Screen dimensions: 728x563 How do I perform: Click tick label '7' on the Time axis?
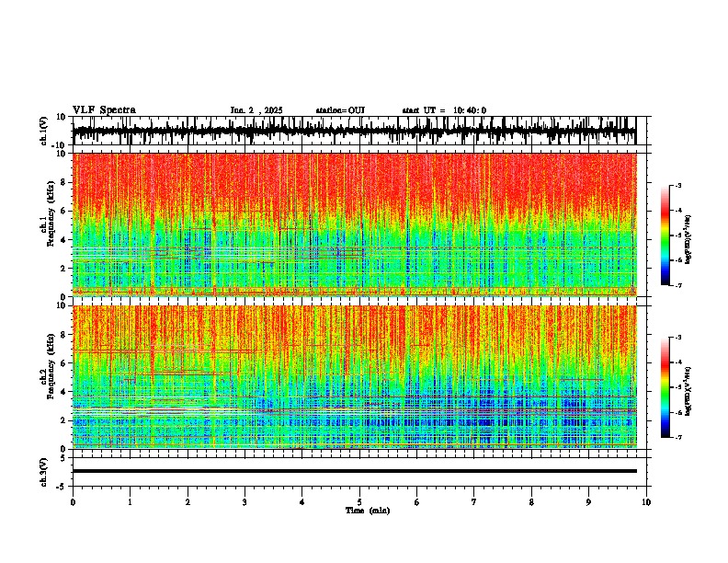pos(474,502)
